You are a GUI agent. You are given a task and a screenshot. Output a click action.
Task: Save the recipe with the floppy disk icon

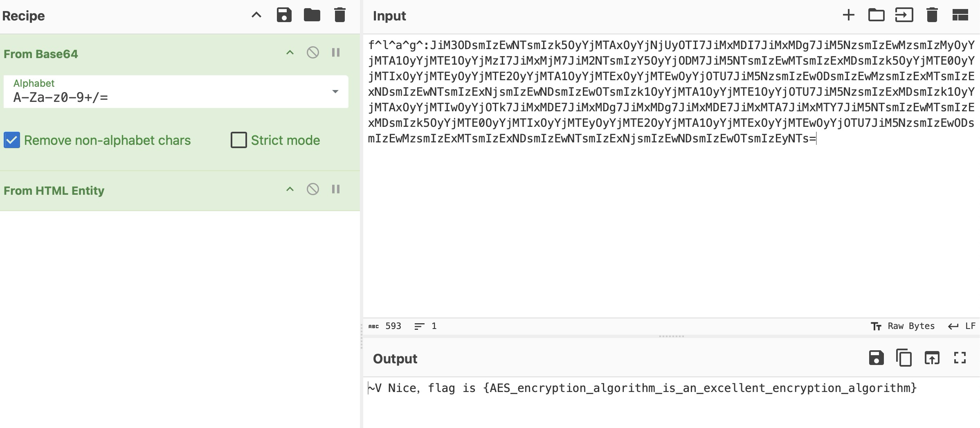pyautogui.click(x=284, y=15)
